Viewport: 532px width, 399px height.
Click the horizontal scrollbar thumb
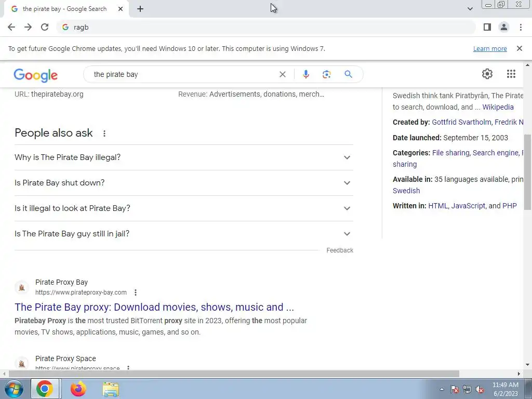pos(233,374)
